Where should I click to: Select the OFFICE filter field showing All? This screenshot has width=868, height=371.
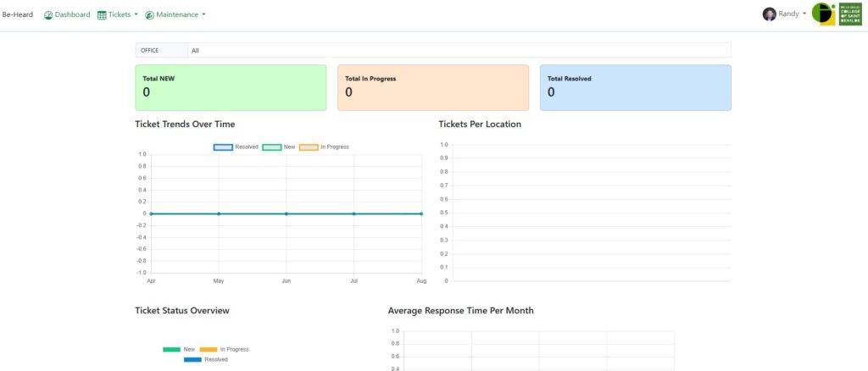[x=458, y=50]
